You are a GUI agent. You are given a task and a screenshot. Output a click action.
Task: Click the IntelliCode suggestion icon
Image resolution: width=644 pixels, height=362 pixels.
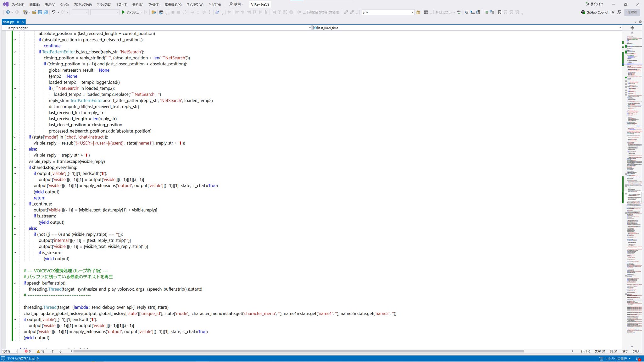coord(217,12)
